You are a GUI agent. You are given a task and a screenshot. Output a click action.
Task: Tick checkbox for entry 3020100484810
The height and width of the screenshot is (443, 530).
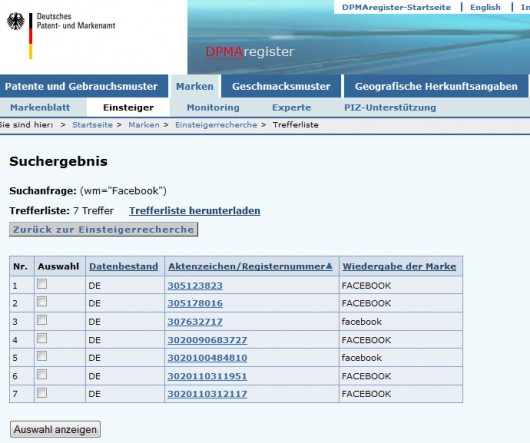(x=42, y=356)
